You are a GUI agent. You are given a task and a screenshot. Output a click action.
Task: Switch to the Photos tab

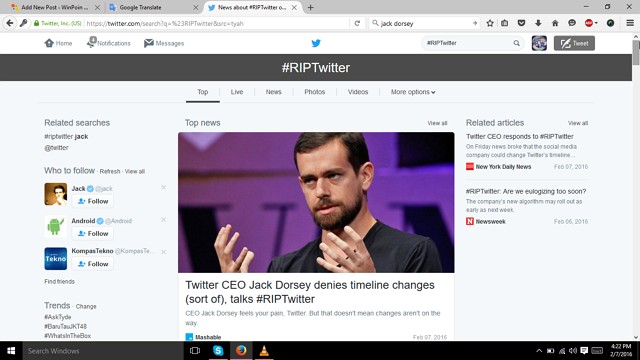coord(315,92)
